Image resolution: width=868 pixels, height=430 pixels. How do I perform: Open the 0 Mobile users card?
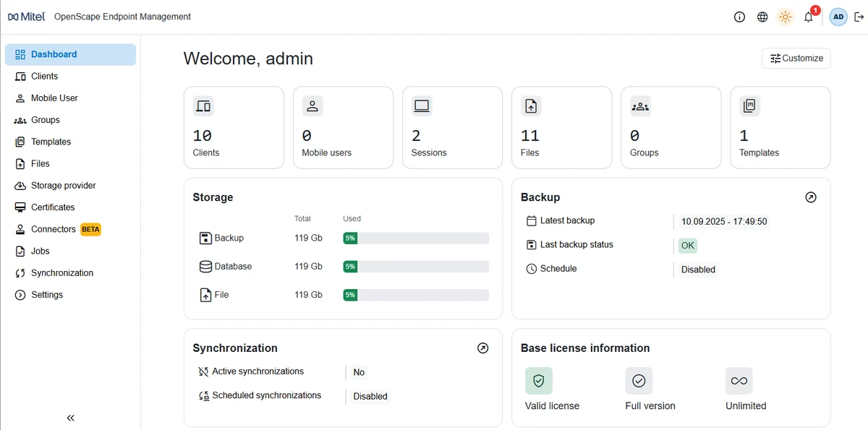pyautogui.click(x=343, y=128)
